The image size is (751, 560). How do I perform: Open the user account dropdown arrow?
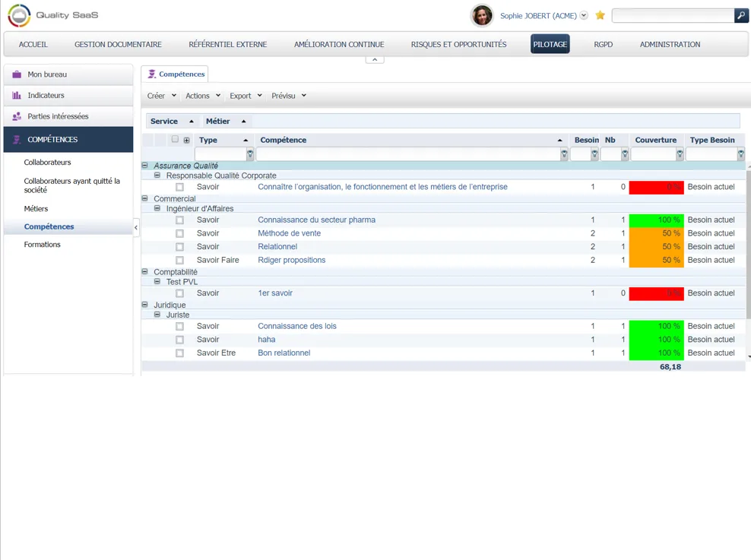tap(584, 15)
